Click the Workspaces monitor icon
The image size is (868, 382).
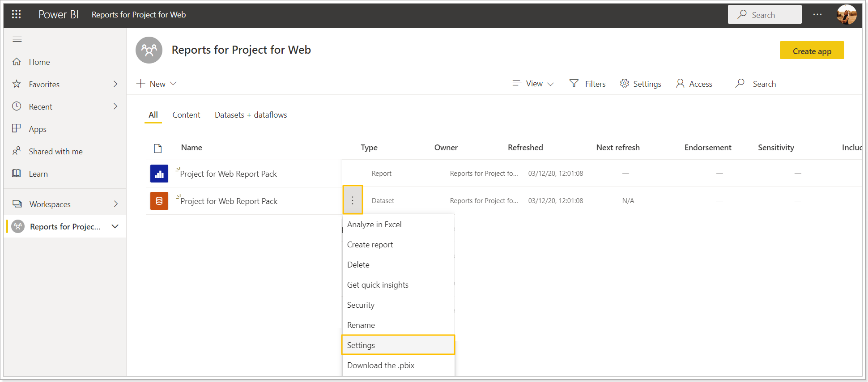point(17,204)
